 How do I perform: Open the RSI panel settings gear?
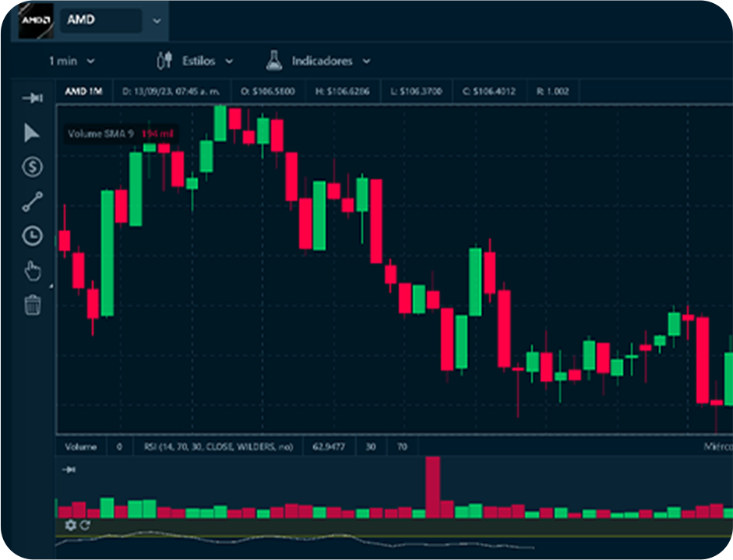(71, 526)
